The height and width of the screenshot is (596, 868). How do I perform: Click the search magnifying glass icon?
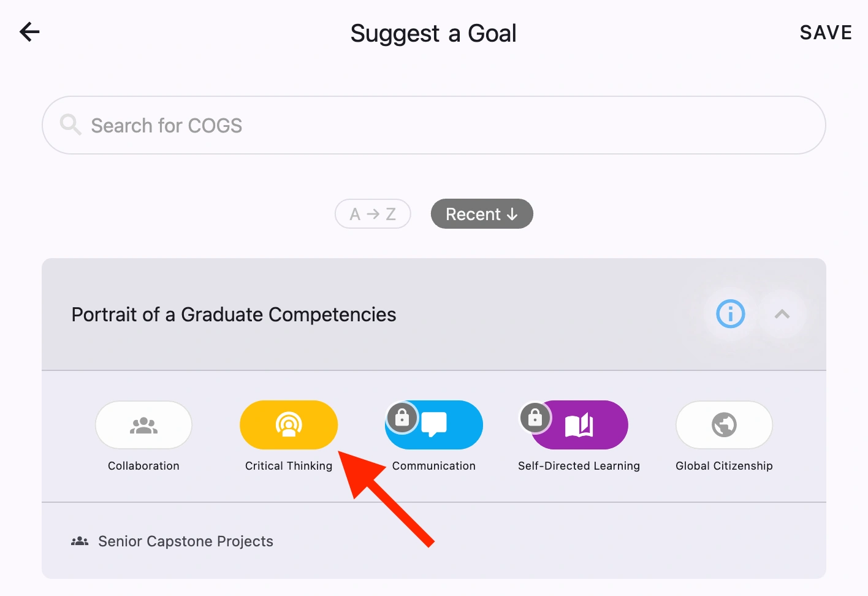pyautogui.click(x=70, y=125)
